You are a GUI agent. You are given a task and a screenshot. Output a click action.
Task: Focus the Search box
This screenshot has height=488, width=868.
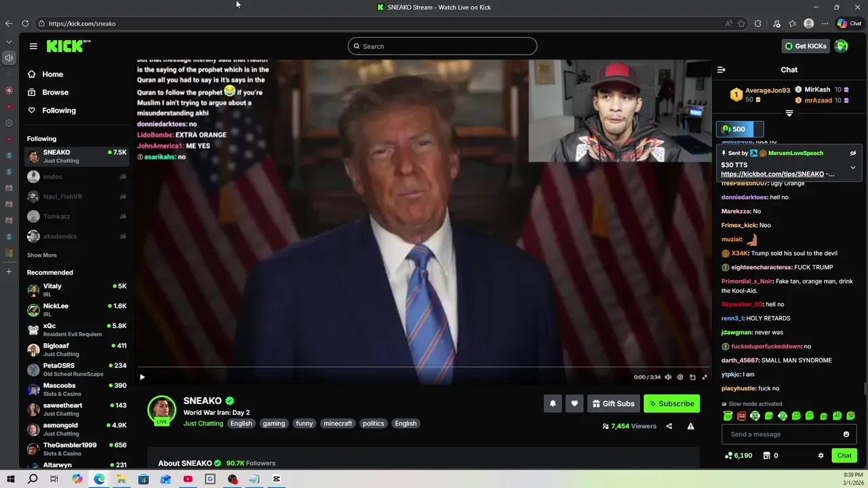(442, 46)
